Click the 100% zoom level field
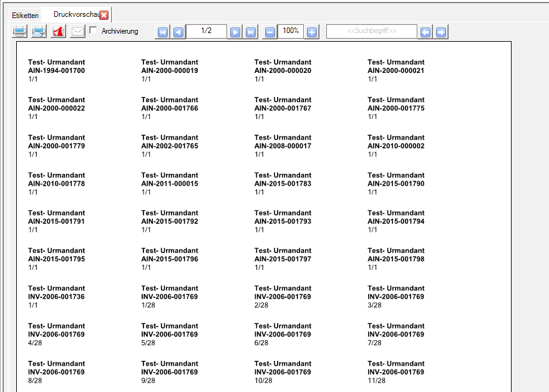Screen dimensions: 549x392 coord(291,31)
